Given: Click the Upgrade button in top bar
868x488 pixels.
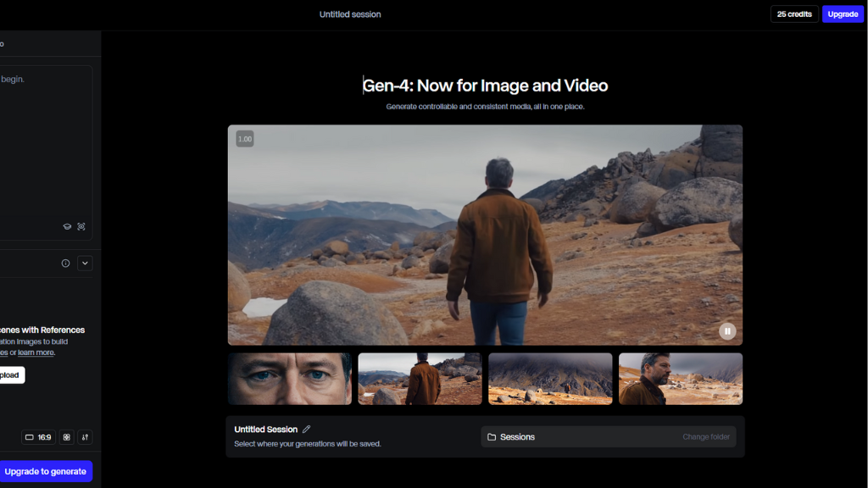Looking at the screenshot, I should pyautogui.click(x=843, y=14).
